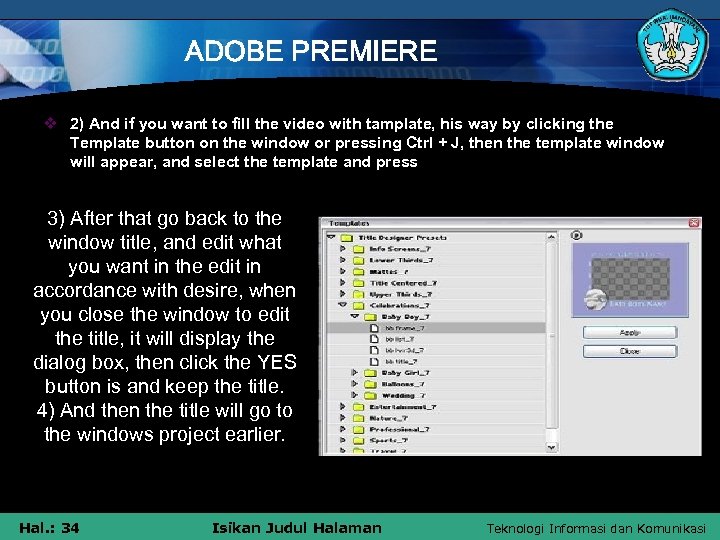The height and width of the screenshot is (540, 720).
Task: Select the Wedding_7 label
Action: (404, 395)
